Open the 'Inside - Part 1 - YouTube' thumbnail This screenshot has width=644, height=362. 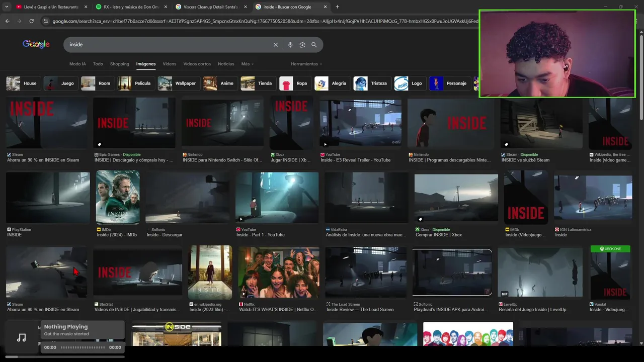tap(277, 197)
